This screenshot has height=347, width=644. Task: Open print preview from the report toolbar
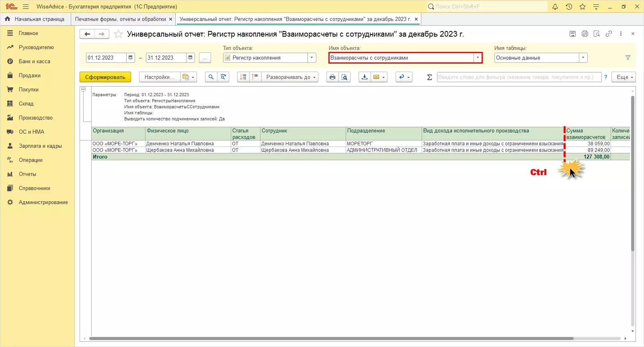pyautogui.click(x=345, y=77)
